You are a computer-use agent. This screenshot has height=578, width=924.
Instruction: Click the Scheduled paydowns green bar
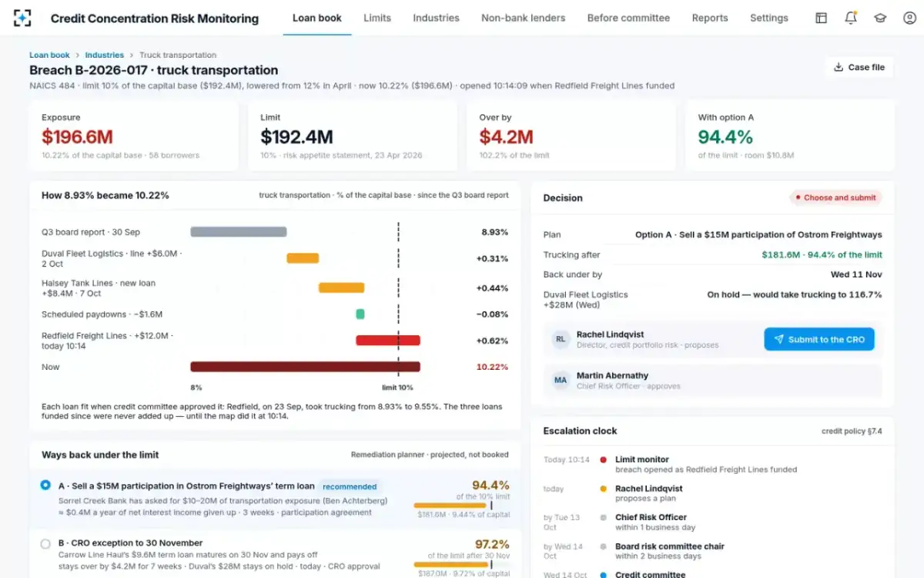pos(360,314)
